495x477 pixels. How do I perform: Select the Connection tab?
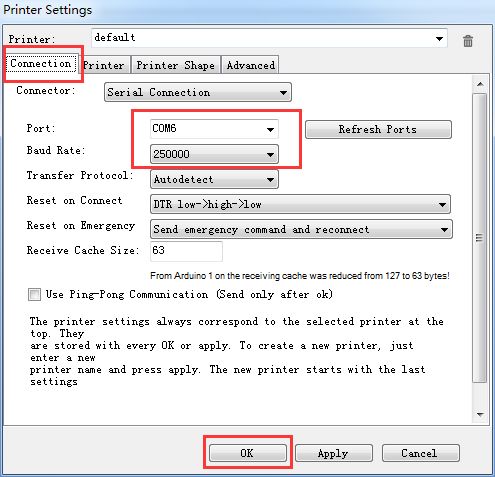click(41, 63)
